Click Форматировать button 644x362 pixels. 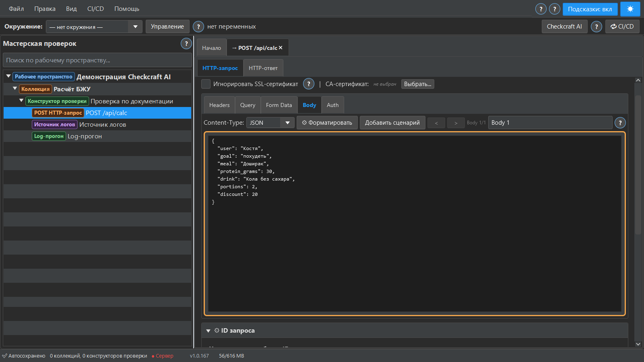point(327,123)
